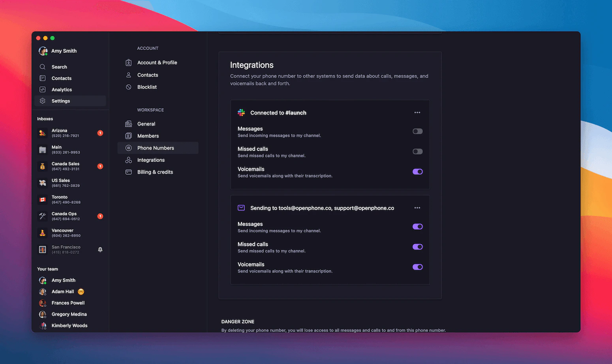Click the muted bell icon on San Francisco inbox

tap(100, 250)
